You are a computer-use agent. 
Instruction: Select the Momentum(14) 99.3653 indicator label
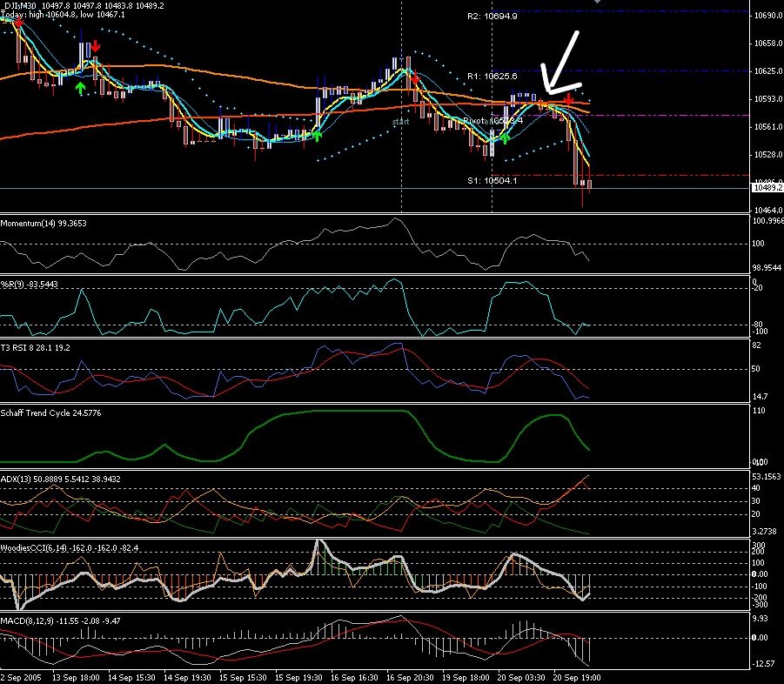coord(44,223)
